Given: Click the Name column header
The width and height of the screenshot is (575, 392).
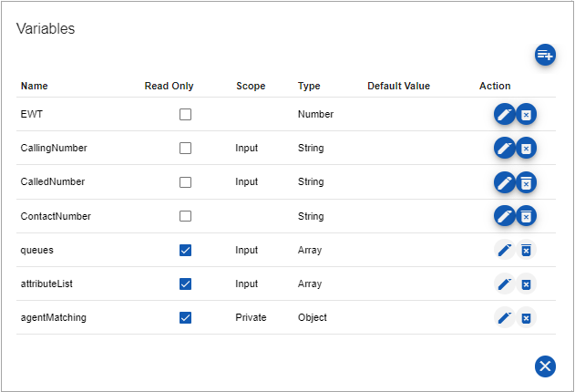Looking at the screenshot, I should [34, 86].
